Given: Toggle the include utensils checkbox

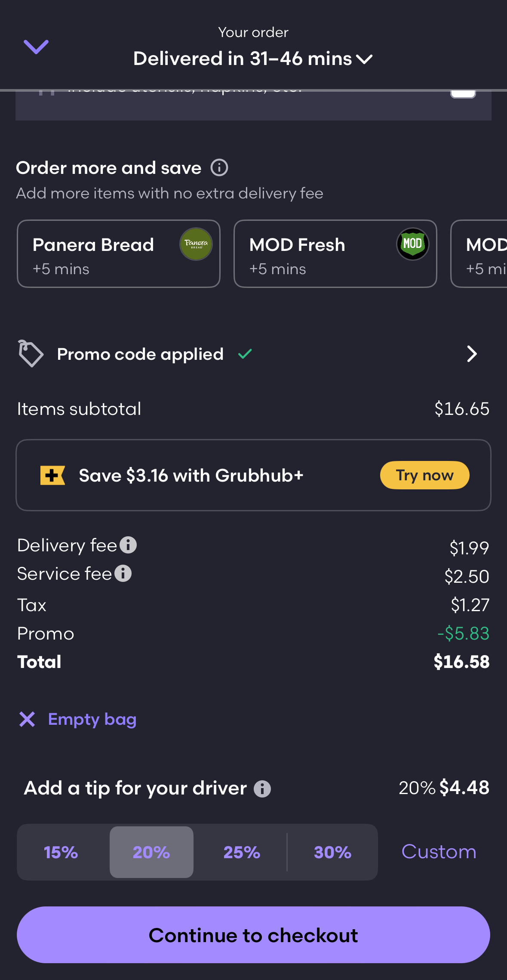Looking at the screenshot, I should [463, 93].
